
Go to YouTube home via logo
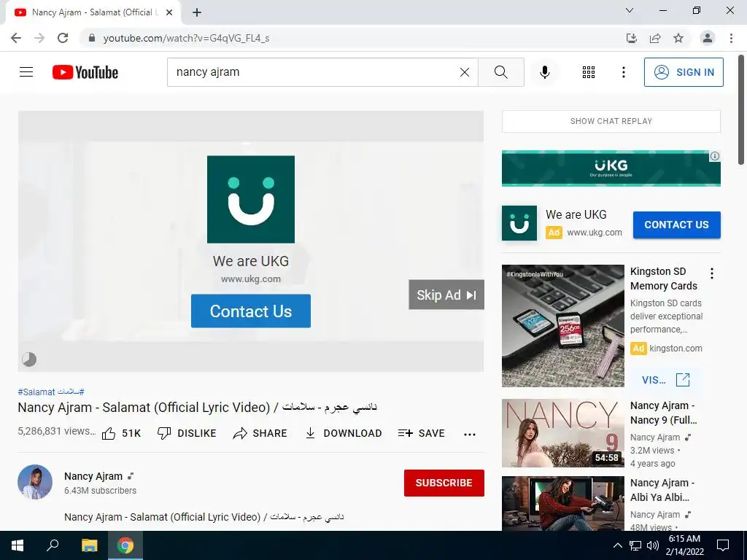click(85, 72)
